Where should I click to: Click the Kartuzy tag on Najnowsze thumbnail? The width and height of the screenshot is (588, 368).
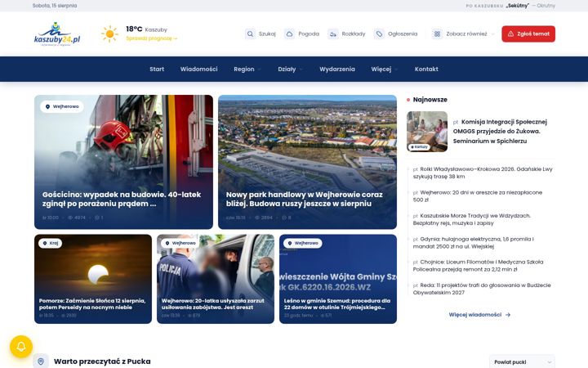[419, 147]
